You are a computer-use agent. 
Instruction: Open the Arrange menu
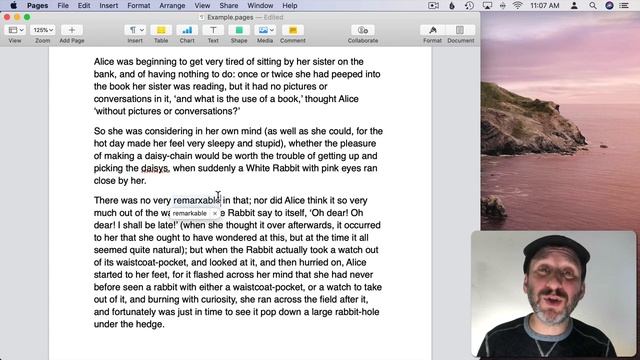click(172, 5)
